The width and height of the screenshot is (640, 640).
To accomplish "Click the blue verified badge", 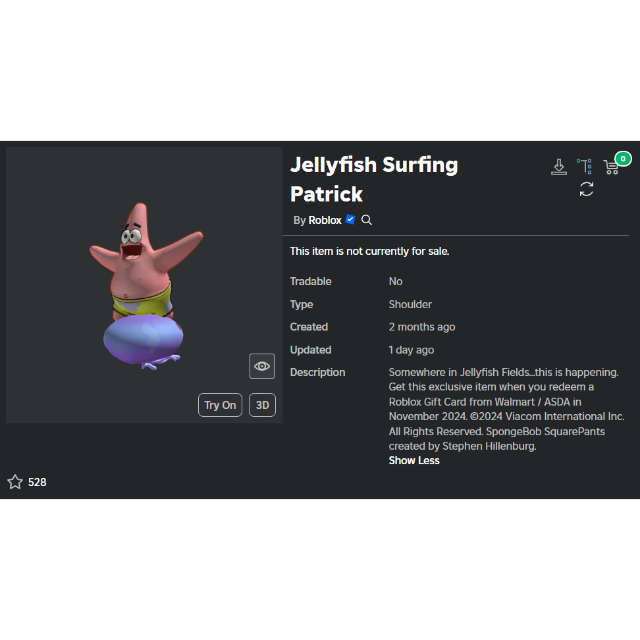I will coord(350,219).
